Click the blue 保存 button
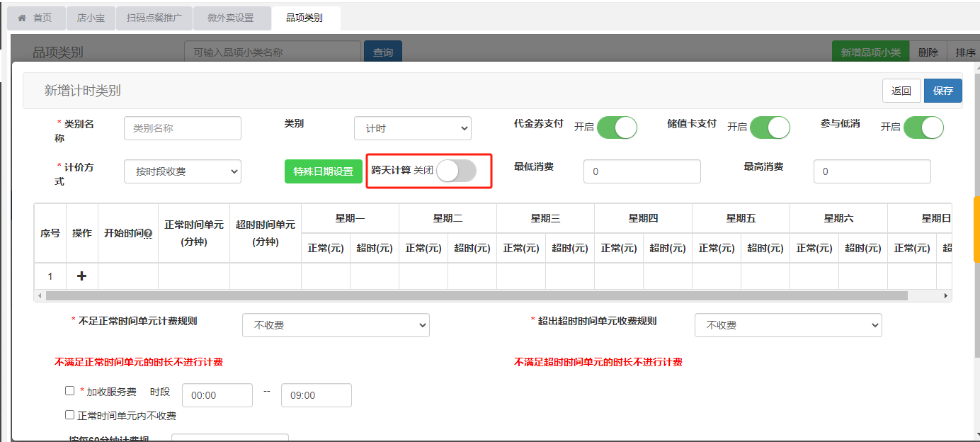 point(942,91)
